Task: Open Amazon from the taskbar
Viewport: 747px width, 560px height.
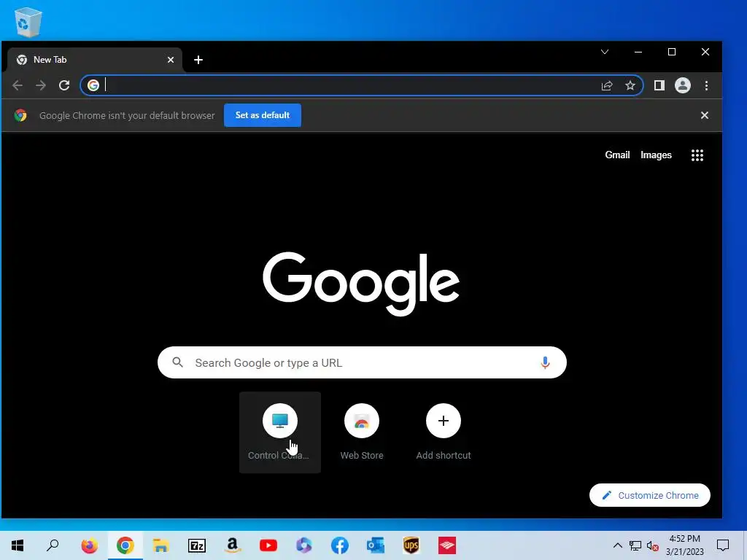Action: pyautogui.click(x=233, y=545)
